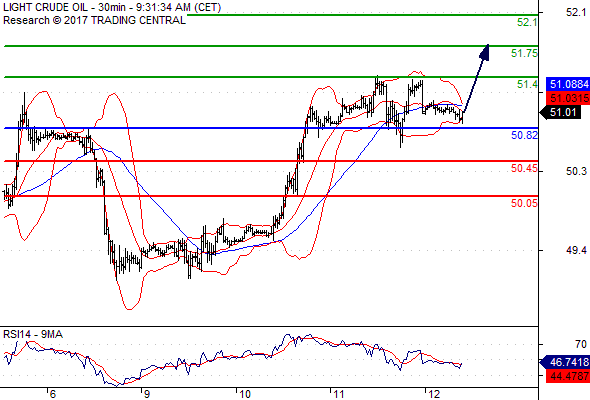Screen dimensions: 590x400
Task: Click the green 51.75 resistance level label
Action: coord(524,53)
